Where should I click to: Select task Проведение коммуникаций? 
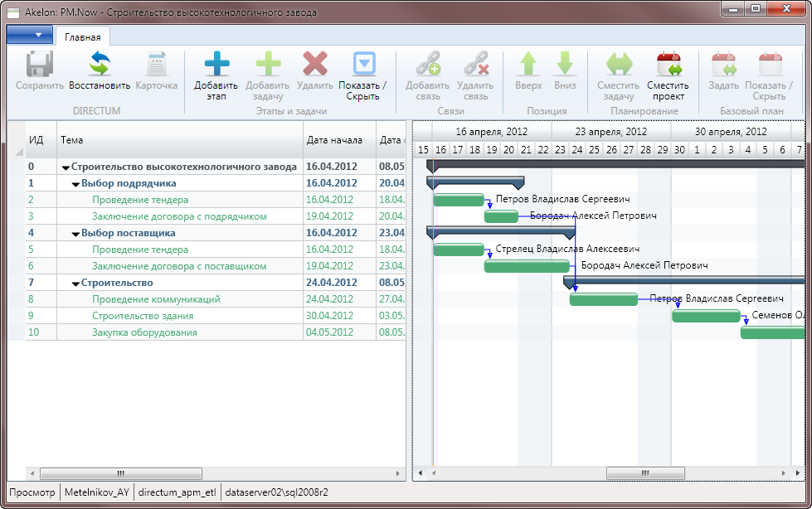156,299
